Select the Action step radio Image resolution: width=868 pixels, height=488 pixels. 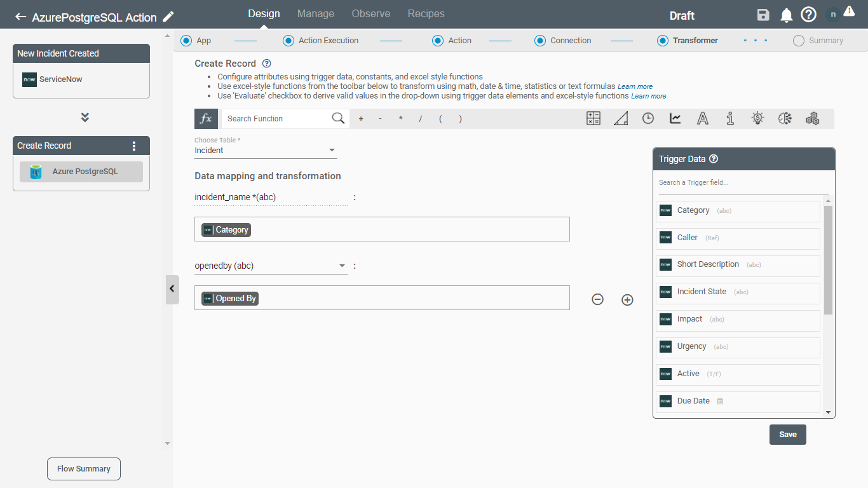pyautogui.click(x=437, y=40)
